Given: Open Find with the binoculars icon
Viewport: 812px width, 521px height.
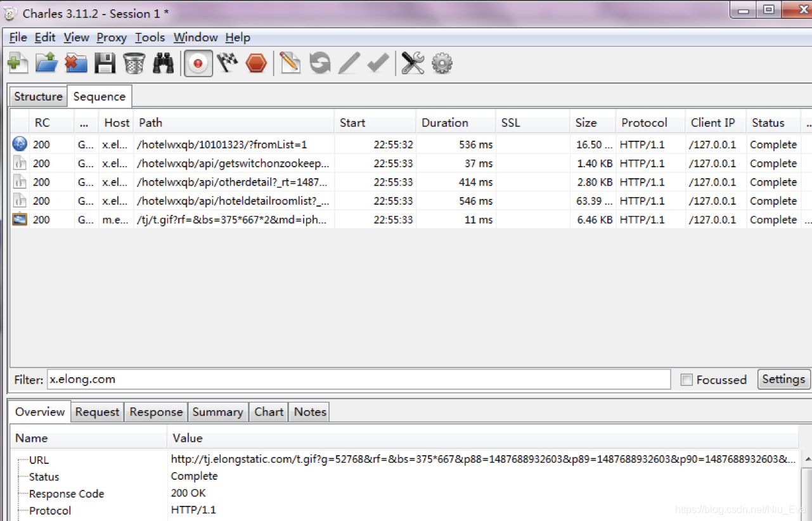Looking at the screenshot, I should point(164,63).
